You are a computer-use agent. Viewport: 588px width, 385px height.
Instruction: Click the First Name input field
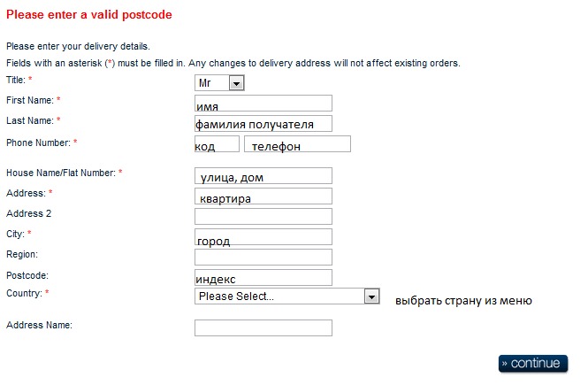(263, 103)
